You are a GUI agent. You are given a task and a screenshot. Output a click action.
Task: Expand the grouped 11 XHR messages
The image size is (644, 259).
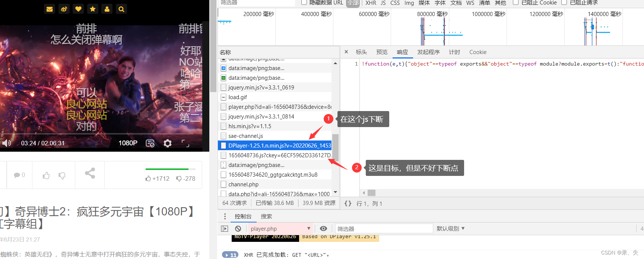231,255
